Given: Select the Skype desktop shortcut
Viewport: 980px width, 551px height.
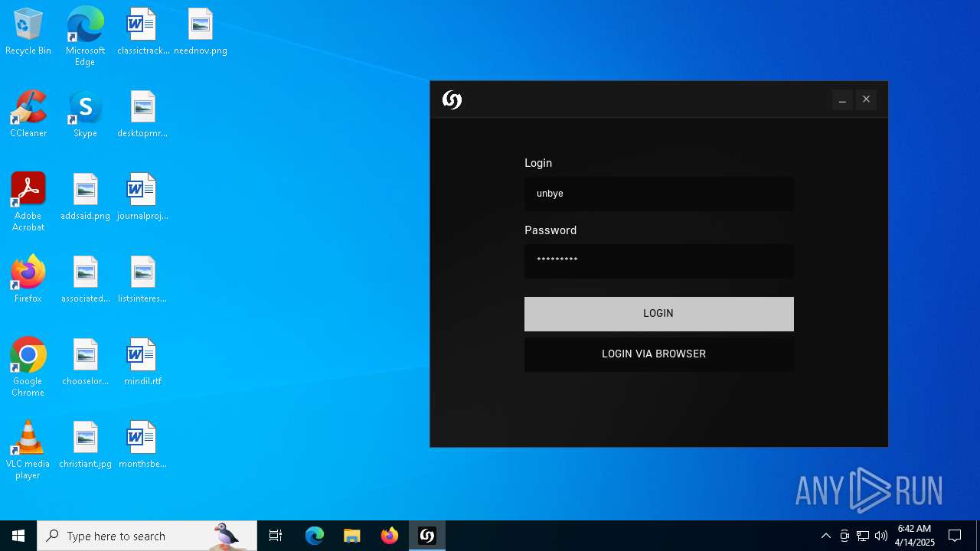Looking at the screenshot, I should click(x=85, y=115).
